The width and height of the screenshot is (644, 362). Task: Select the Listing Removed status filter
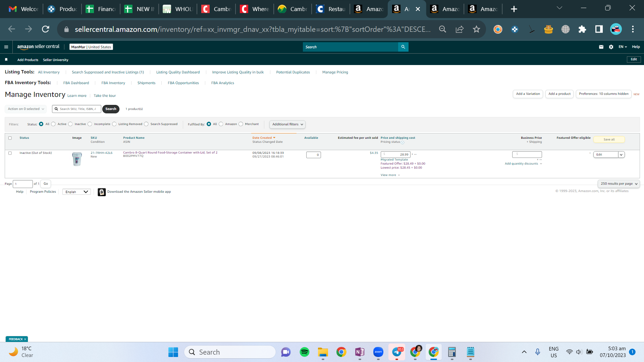click(x=114, y=124)
